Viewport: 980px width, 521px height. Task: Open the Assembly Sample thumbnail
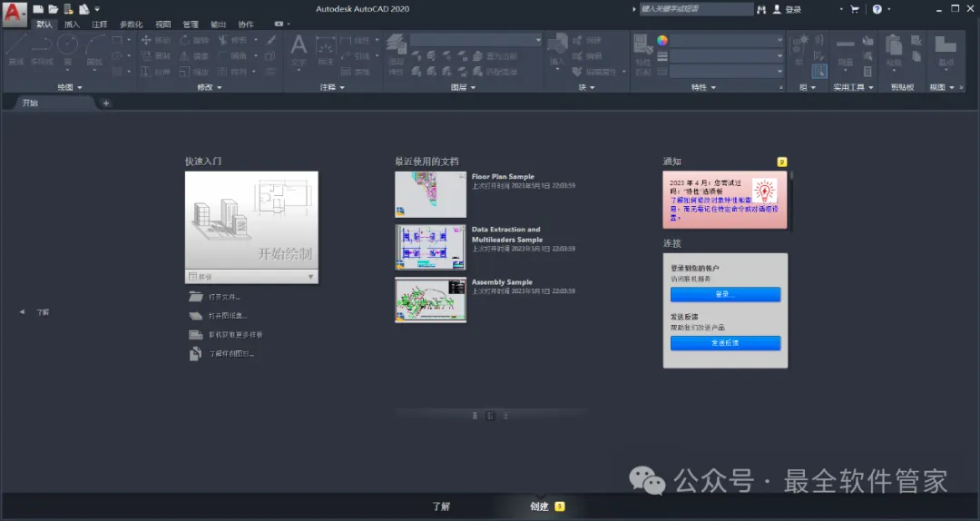point(431,300)
